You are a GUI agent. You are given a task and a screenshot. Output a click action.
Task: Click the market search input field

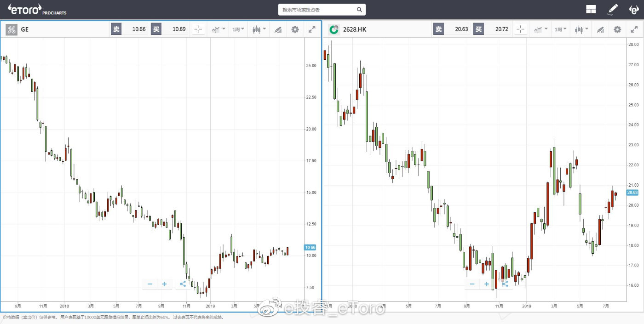317,10
